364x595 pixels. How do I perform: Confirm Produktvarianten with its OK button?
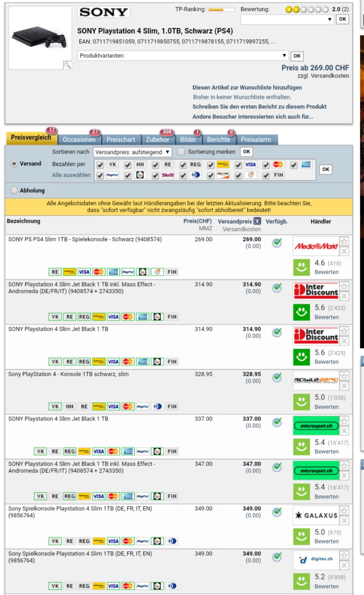297,56
